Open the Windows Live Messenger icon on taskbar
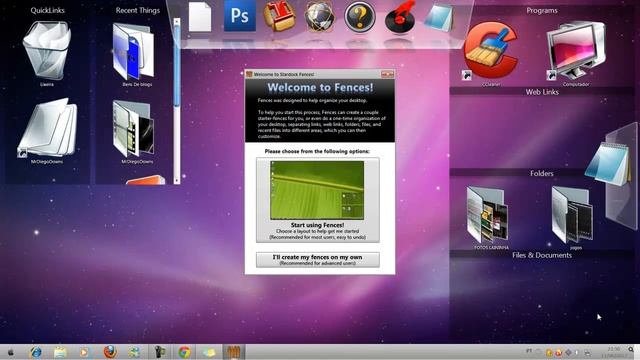This screenshot has width=640, height=360. pyautogui.click(x=134, y=352)
